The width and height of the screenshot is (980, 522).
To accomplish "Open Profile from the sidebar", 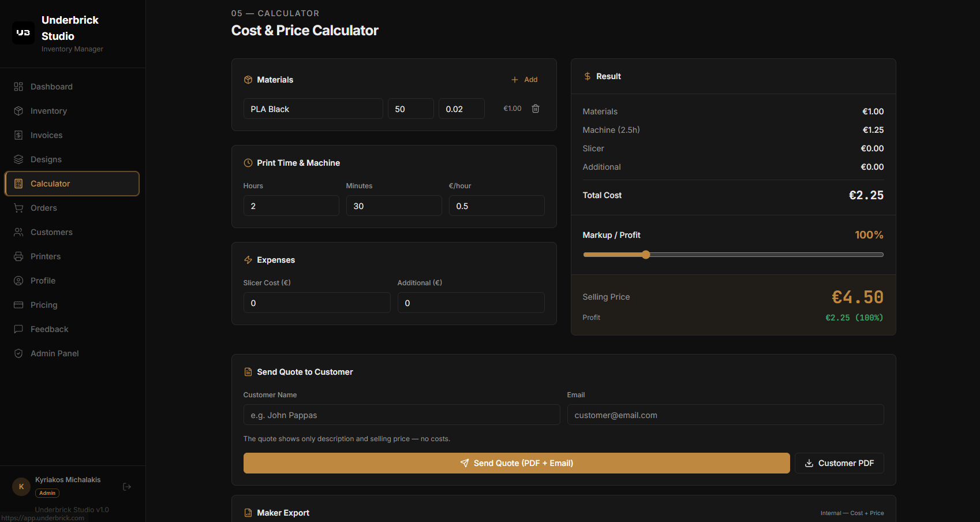I will point(72,281).
